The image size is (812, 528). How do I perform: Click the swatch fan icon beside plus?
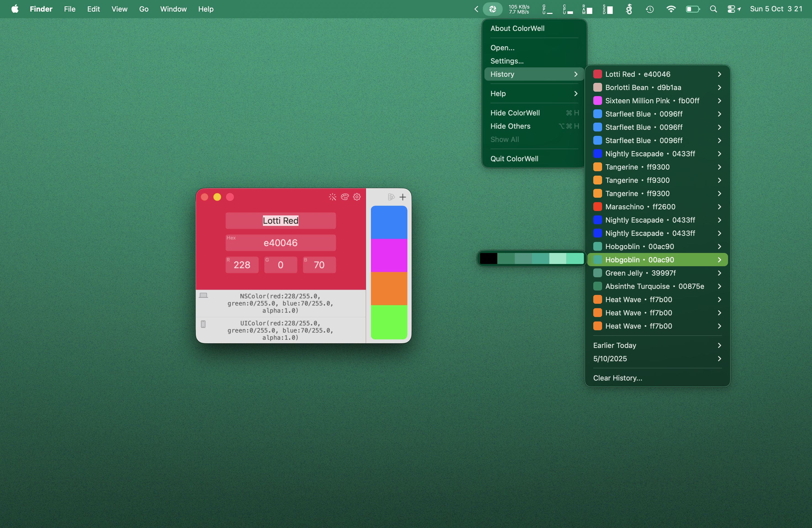tap(391, 197)
